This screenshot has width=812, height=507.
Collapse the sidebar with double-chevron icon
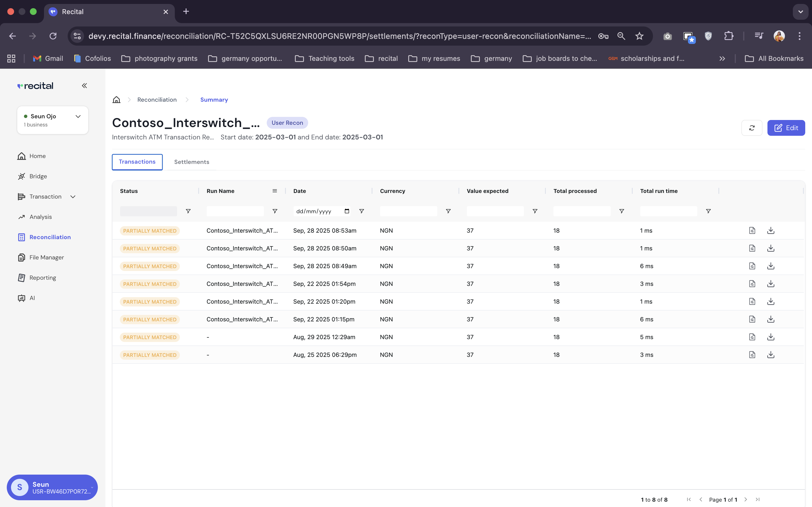84,86
